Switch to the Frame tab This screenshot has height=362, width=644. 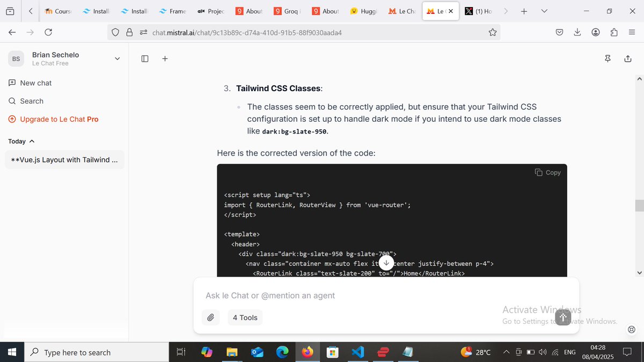[174, 11]
